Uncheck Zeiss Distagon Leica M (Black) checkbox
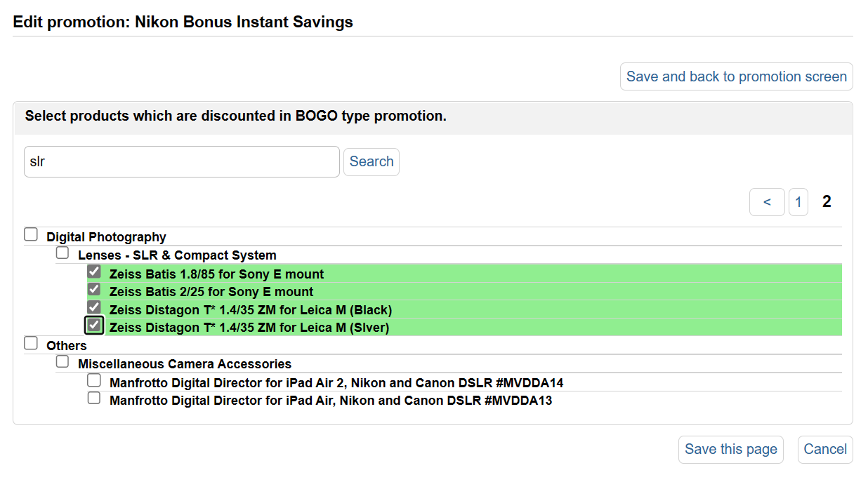Viewport: 868px width, 489px height. (x=94, y=307)
